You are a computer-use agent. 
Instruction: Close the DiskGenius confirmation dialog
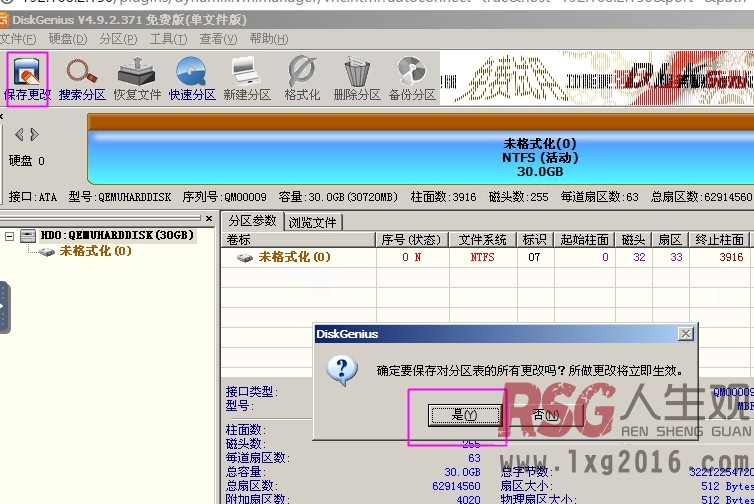point(686,333)
